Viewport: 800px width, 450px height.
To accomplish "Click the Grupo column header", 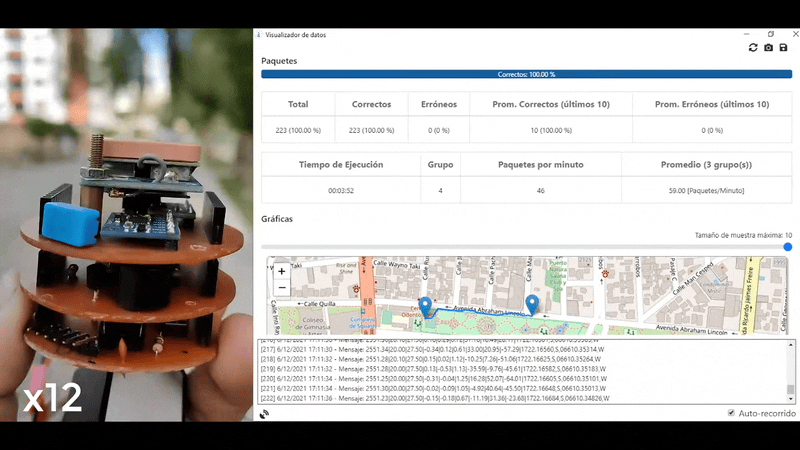I will 440,164.
